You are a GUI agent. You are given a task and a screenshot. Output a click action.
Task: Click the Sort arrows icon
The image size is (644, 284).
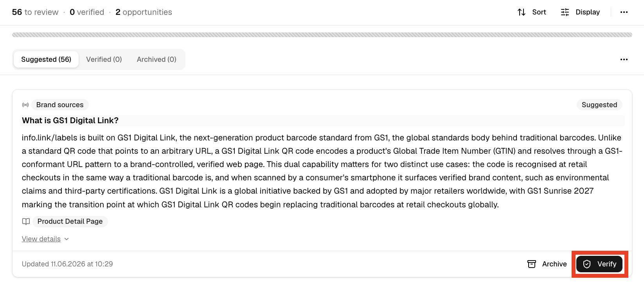click(x=522, y=12)
